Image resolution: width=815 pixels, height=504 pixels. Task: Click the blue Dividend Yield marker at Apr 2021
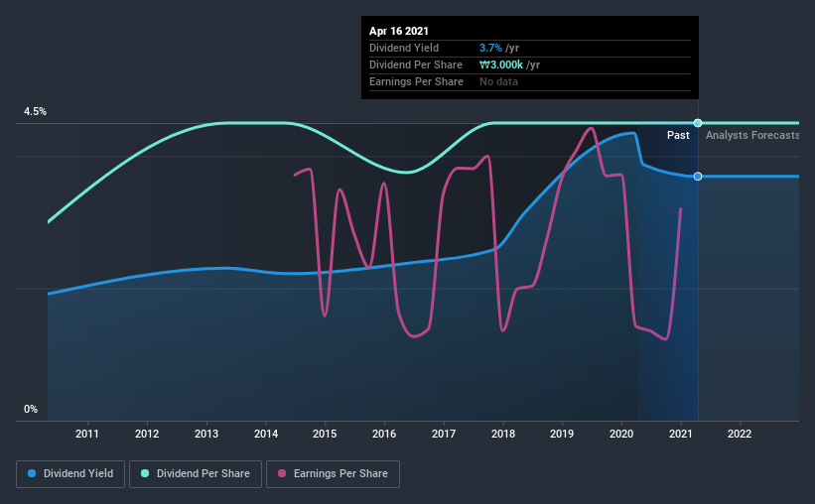pyautogui.click(x=698, y=177)
